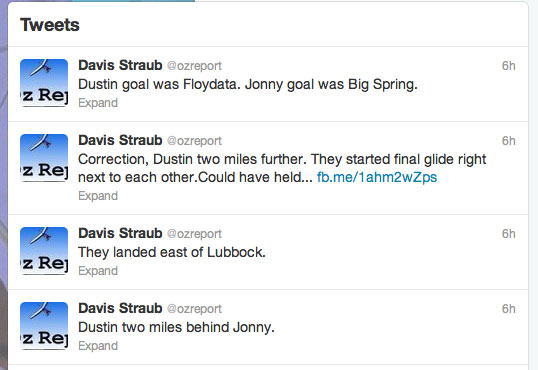Open 6h timestamp on Correction tweet

(508, 141)
